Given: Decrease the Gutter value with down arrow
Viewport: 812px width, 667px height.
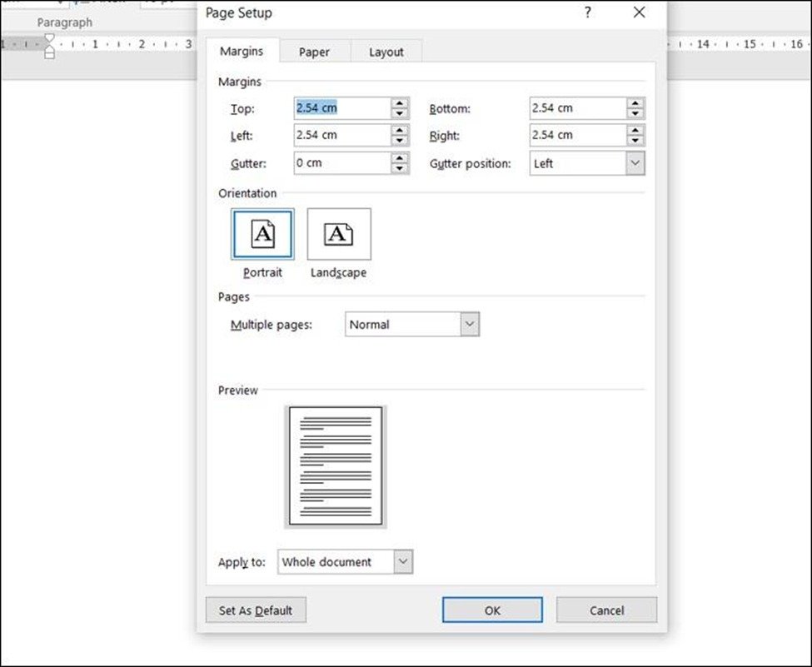Looking at the screenshot, I should click(x=399, y=168).
